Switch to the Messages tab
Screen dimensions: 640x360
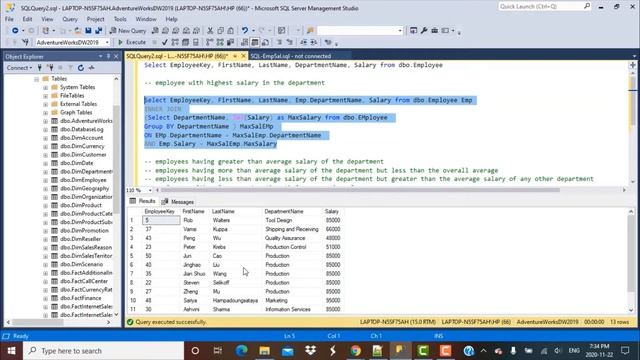pyautogui.click(x=178, y=202)
